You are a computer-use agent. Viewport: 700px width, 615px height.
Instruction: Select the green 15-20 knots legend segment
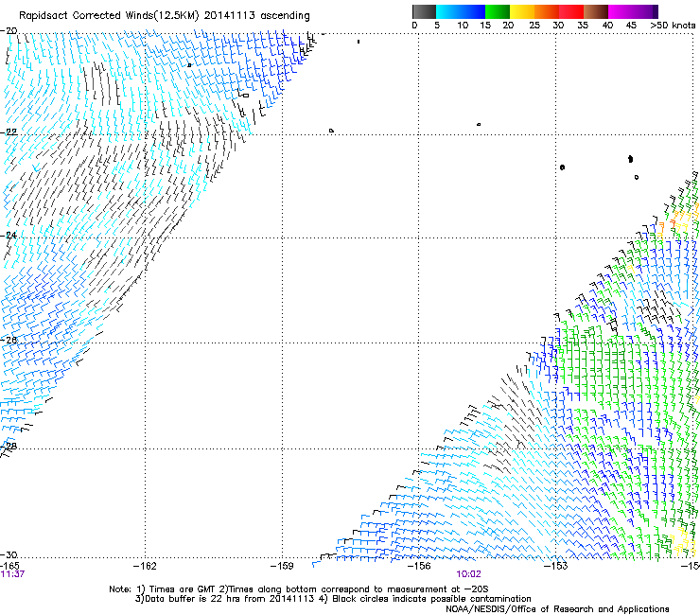pyautogui.click(x=498, y=11)
